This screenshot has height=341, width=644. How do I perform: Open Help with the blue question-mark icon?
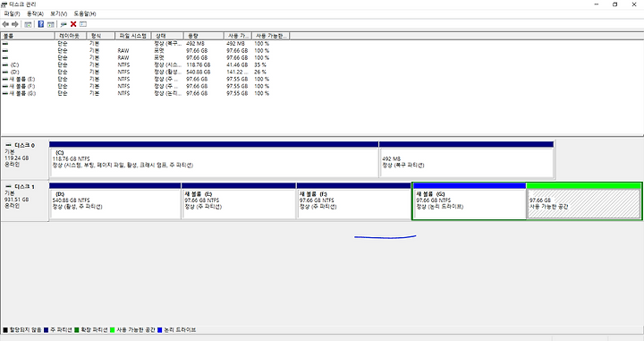(x=40, y=24)
